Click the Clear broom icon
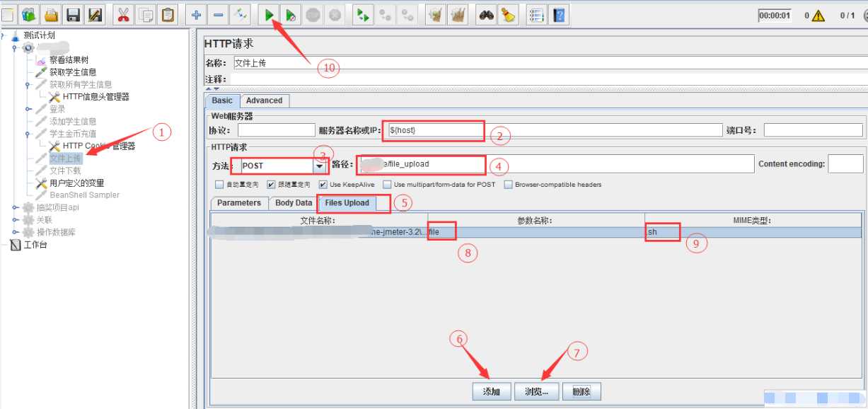Viewport: 868px width, 409px height. (436, 14)
